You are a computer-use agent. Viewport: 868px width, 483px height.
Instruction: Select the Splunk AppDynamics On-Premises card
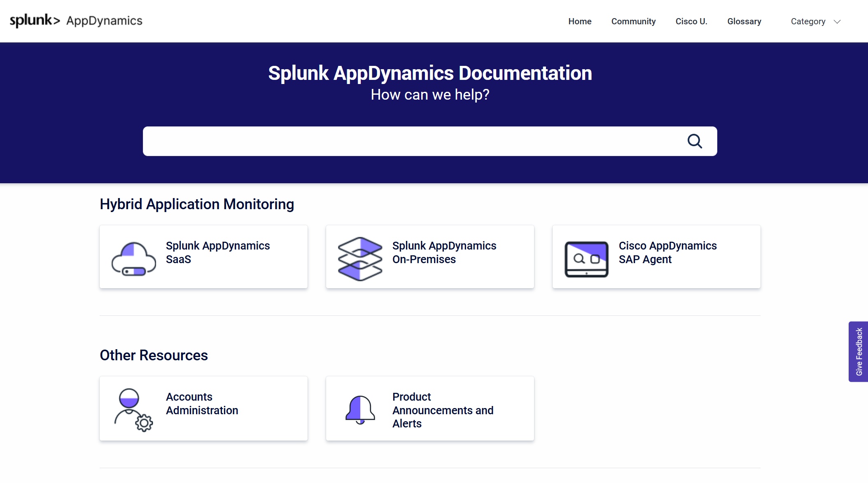pos(429,256)
